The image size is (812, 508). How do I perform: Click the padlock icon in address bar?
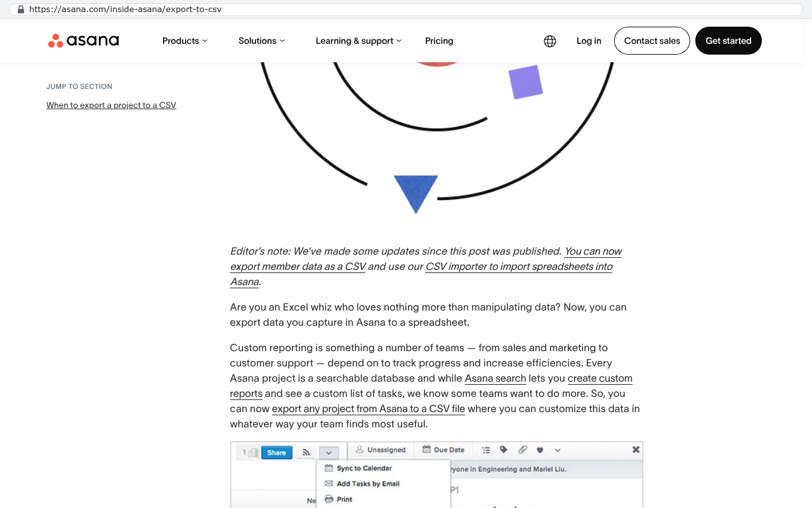tap(21, 10)
